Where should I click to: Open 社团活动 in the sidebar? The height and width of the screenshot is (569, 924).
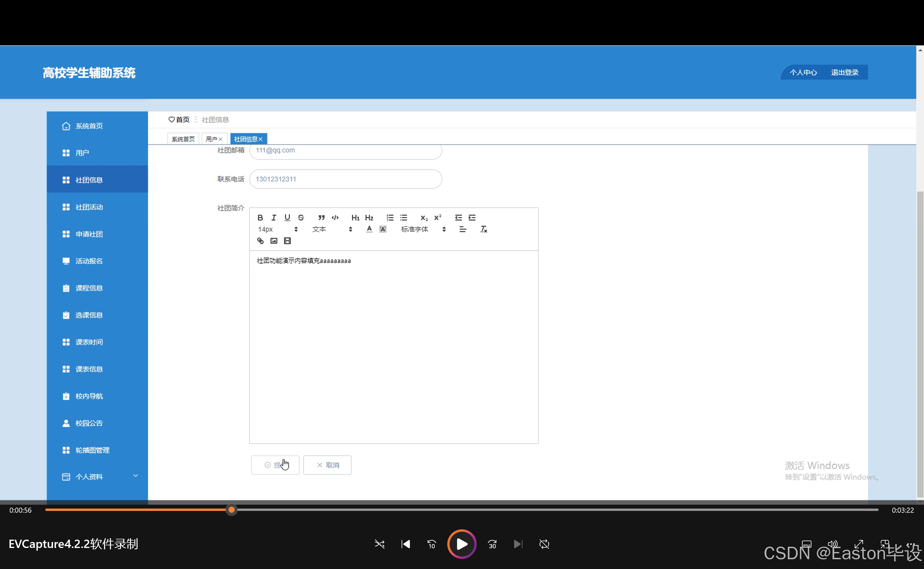tap(89, 207)
